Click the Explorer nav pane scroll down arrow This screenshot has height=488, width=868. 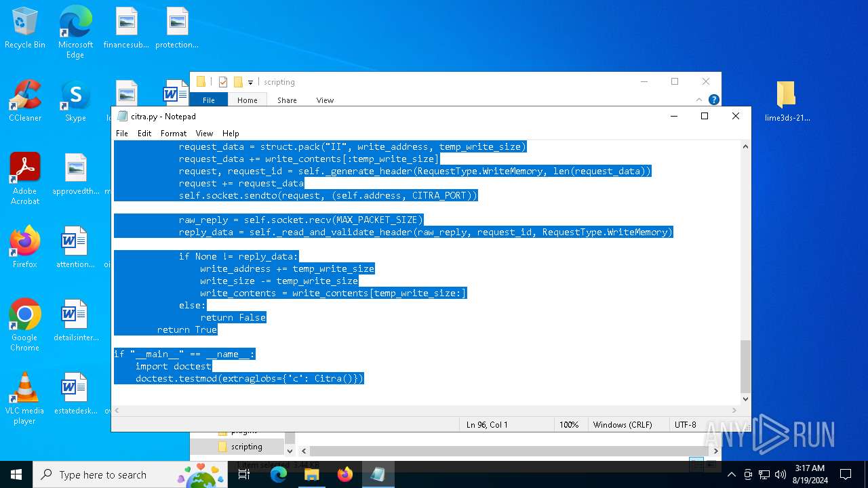pos(290,451)
